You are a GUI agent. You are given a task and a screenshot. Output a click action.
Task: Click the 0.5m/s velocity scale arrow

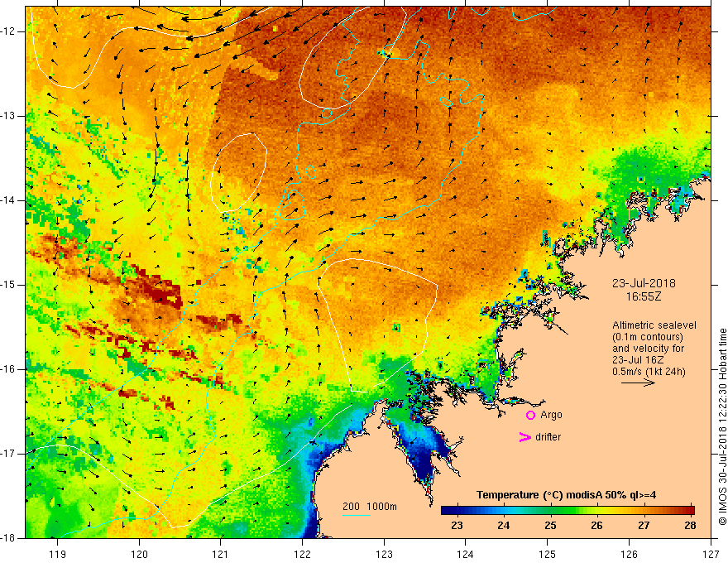coord(638,383)
